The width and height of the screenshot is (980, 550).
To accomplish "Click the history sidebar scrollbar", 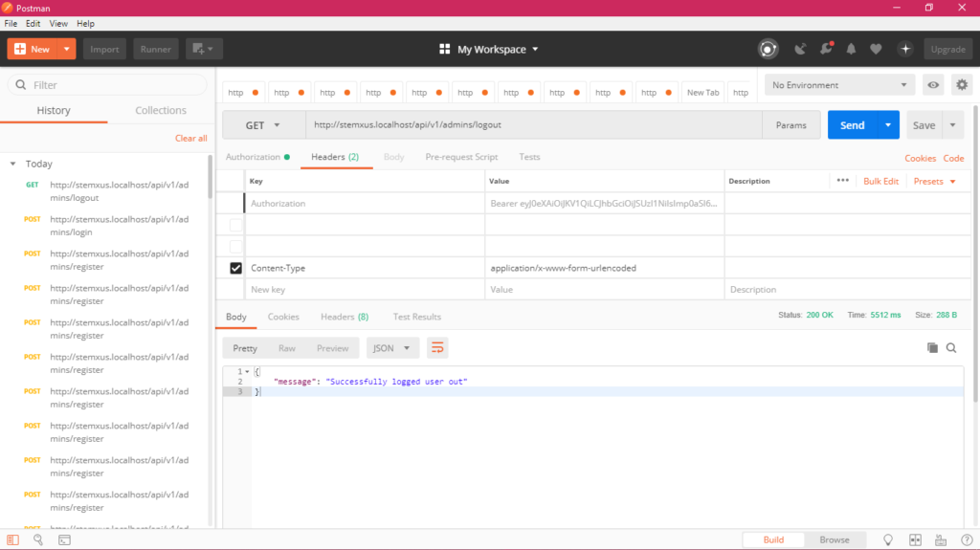I will tap(210, 177).
